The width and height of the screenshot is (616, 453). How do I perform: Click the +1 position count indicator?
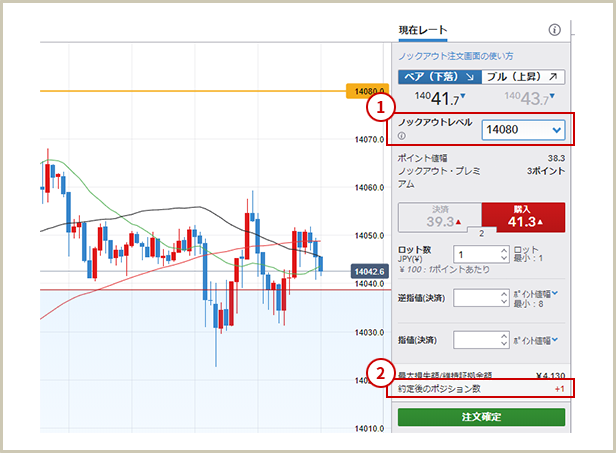(559, 389)
